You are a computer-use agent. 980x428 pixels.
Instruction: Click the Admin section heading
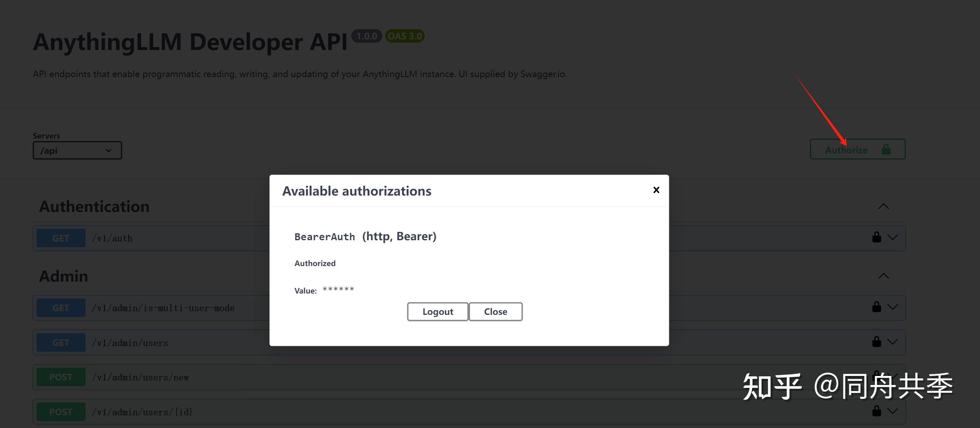(64, 276)
